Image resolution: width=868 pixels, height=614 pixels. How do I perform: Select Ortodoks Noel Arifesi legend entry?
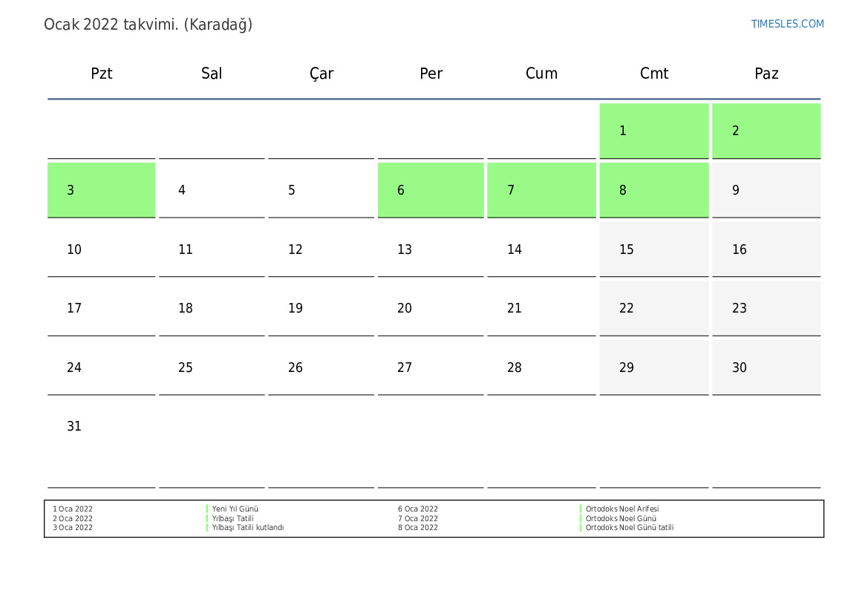[x=621, y=509]
